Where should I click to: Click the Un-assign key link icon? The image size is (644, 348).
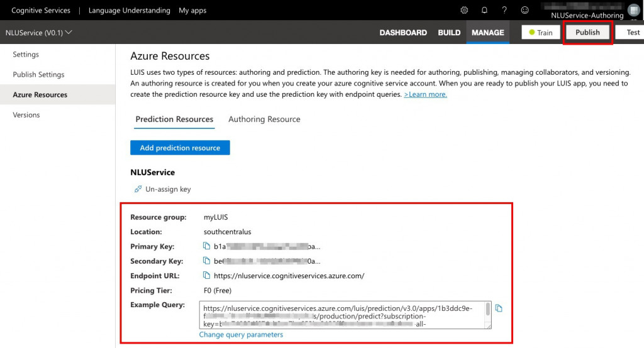coord(138,189)
